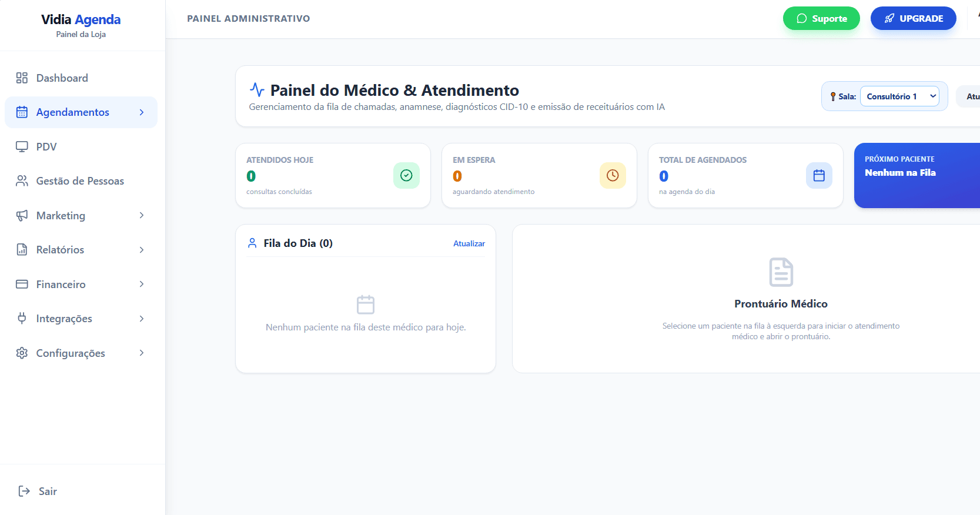980x515 pixels.
Task: Click the Sair logout arrow icon
Action: point(24,491)
